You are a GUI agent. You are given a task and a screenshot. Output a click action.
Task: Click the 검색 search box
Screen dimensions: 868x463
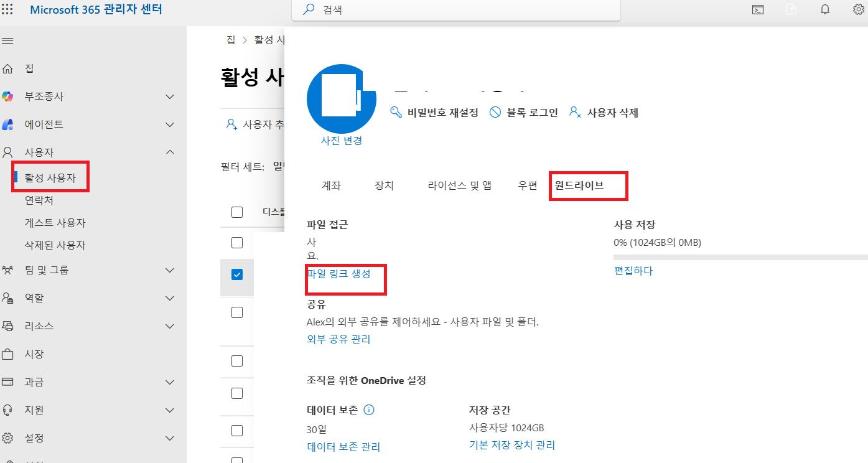click(456, 10)
